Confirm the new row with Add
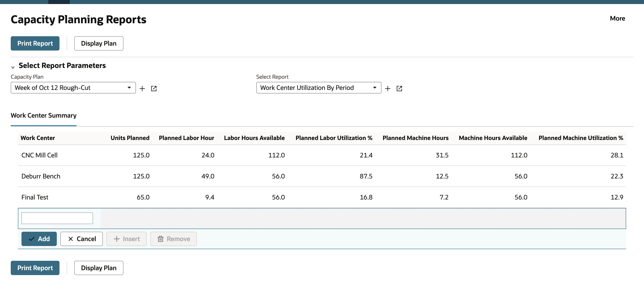 pos(39,239)
